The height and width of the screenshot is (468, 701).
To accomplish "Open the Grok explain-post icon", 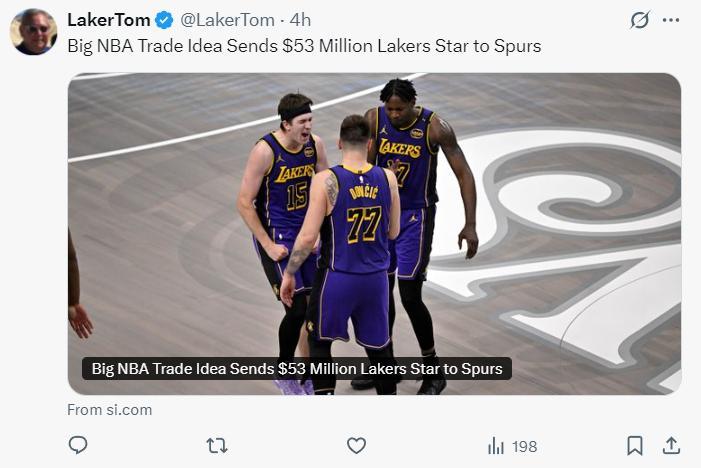I will point(639,20).
